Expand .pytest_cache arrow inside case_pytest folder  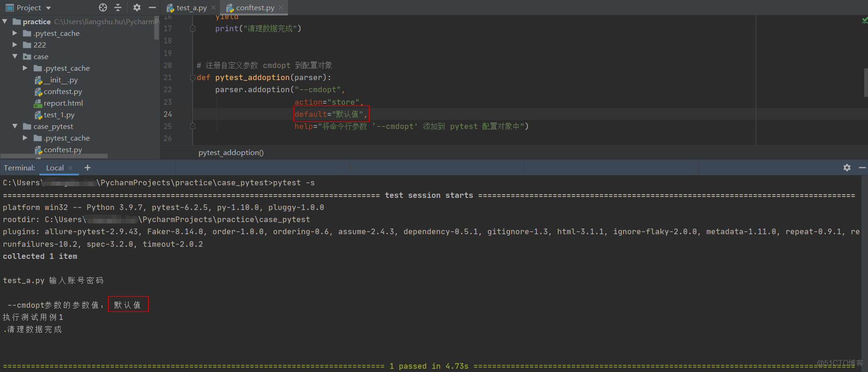click(x=25, y=138)
